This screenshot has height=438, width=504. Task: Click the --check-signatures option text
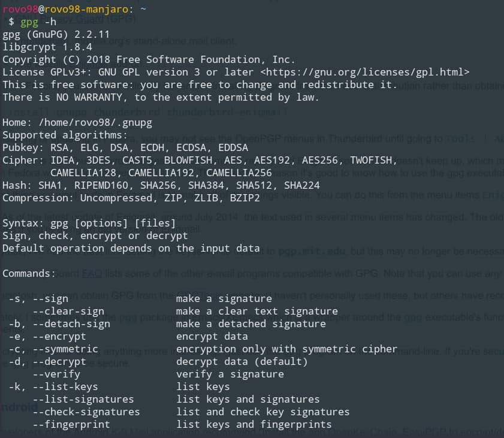[86, 412]
